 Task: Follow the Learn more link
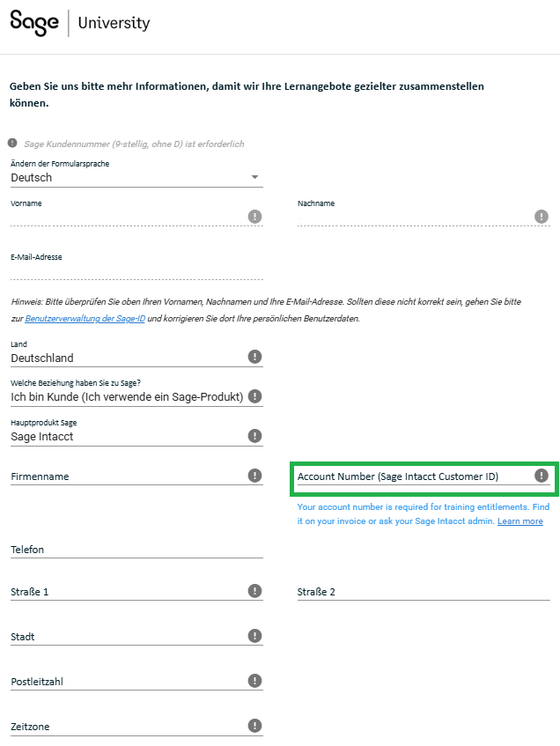[519, 521]
